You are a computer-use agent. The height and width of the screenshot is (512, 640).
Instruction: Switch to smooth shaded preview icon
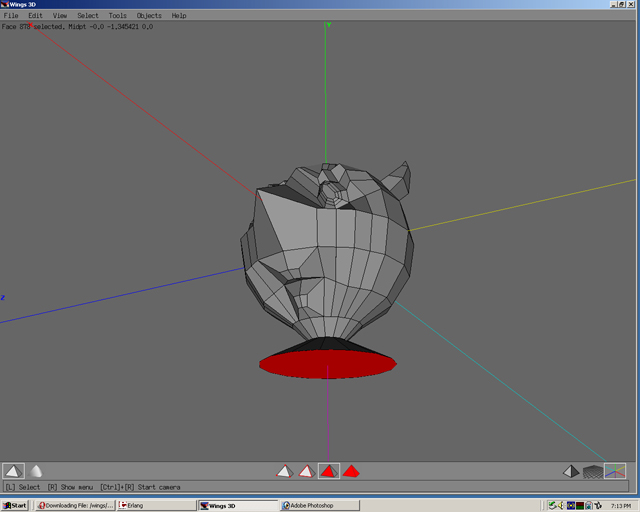tap(36, 471)
